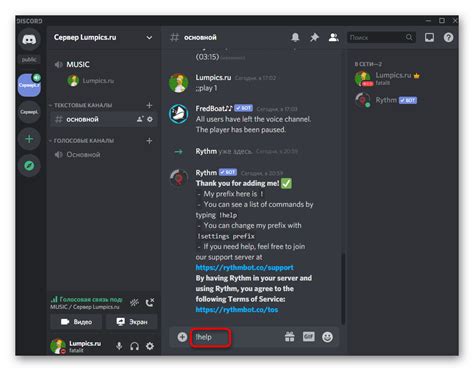Click Lumpics.ru author name in chat
474x371 pixels.
(x=213, y=78)
